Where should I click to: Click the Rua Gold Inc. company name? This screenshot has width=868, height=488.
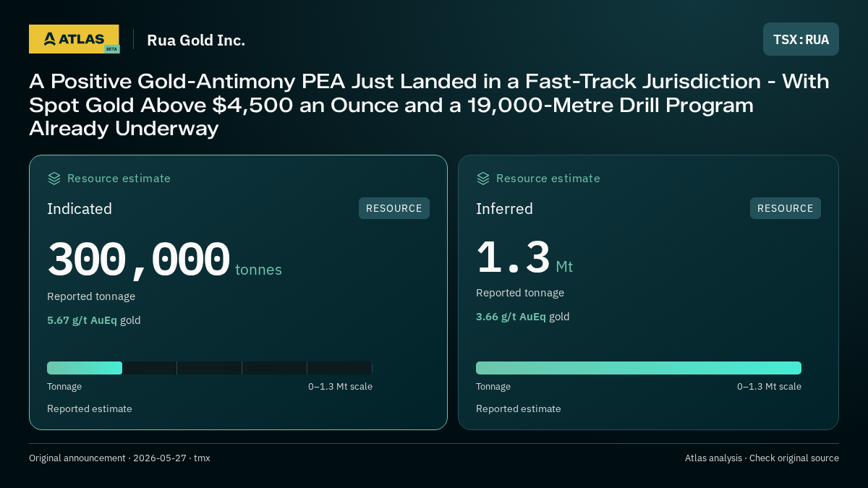point(196,40)
